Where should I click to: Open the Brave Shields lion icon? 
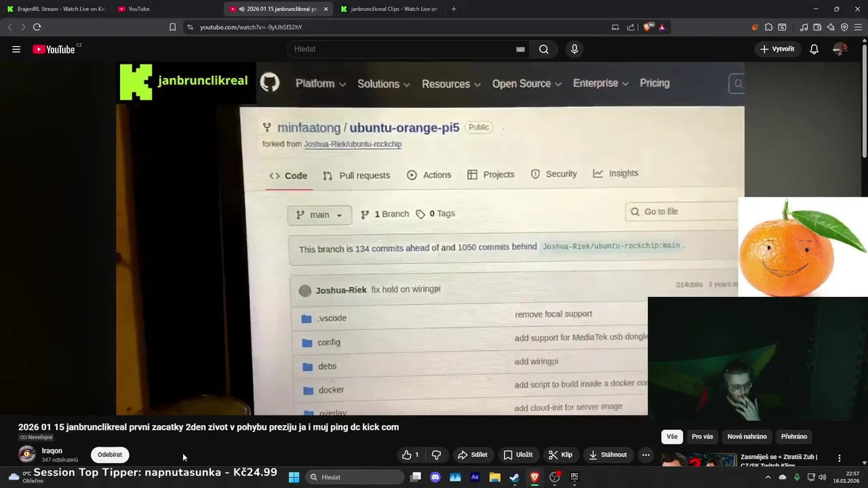647,27
